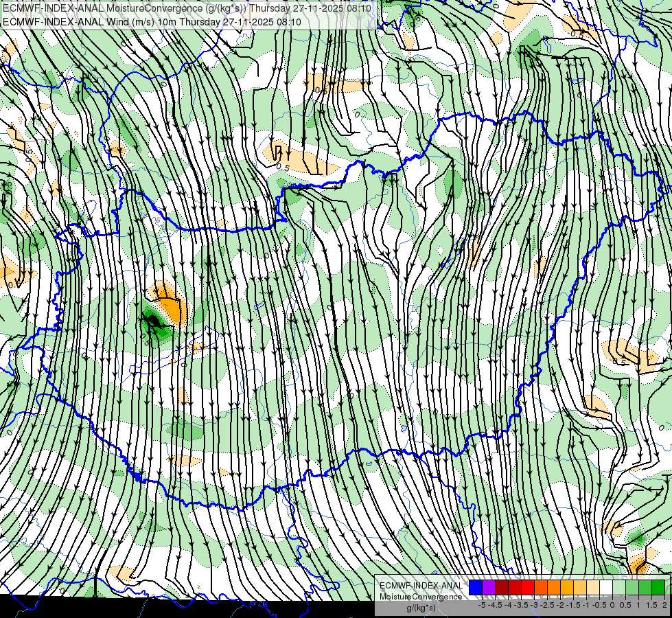Viewport: 672px width, 618px height.
Task: Select the dark red swatch between -4 and -3.5
Action: pyautogui.click(x=515, y=588)
